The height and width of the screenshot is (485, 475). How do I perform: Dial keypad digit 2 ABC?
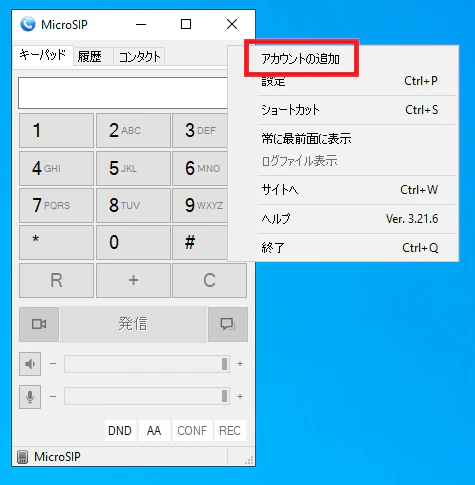133,130
